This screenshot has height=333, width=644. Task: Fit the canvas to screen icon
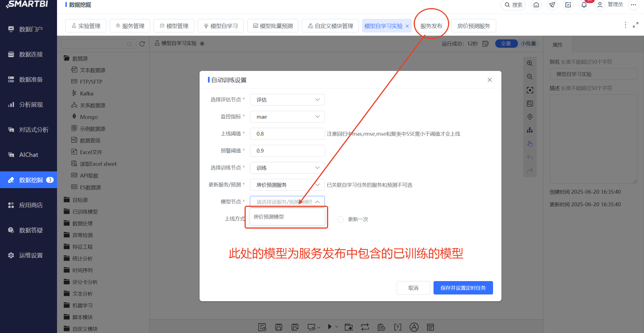point(530,90)
